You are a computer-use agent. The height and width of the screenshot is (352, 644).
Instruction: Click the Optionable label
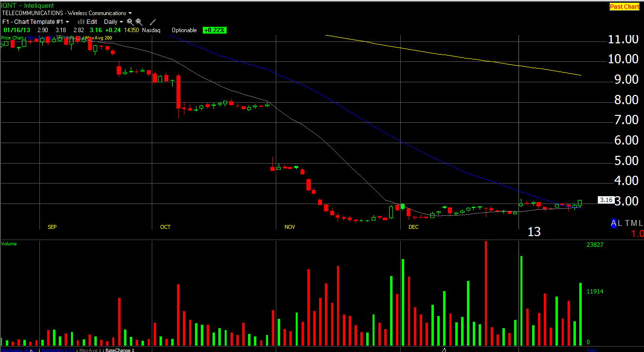[x=184, y=30]
